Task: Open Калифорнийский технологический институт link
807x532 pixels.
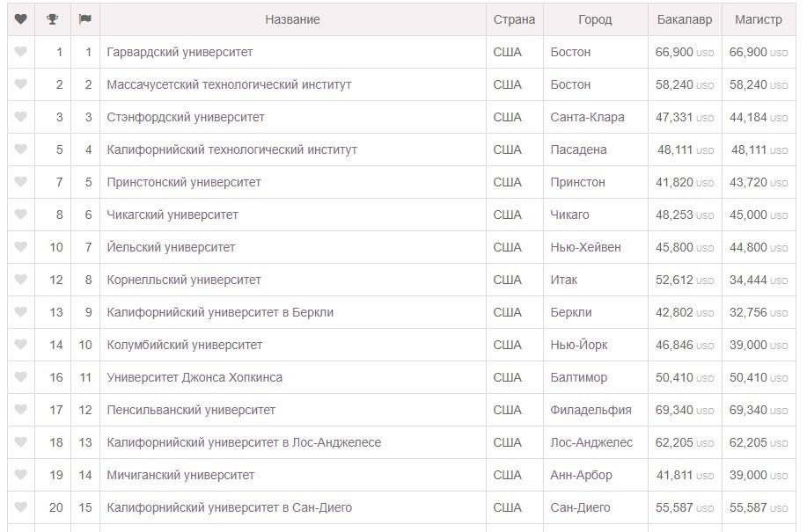Action: [x=231, y=149]
